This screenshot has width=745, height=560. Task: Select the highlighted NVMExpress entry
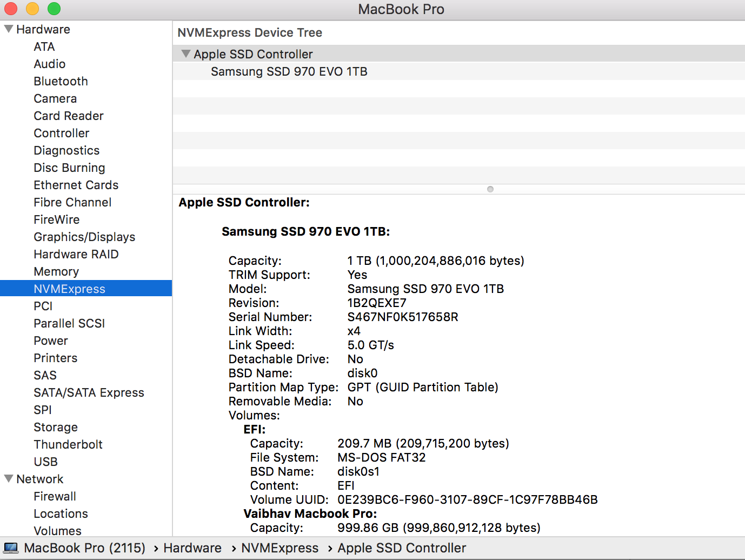coord(86,288)
